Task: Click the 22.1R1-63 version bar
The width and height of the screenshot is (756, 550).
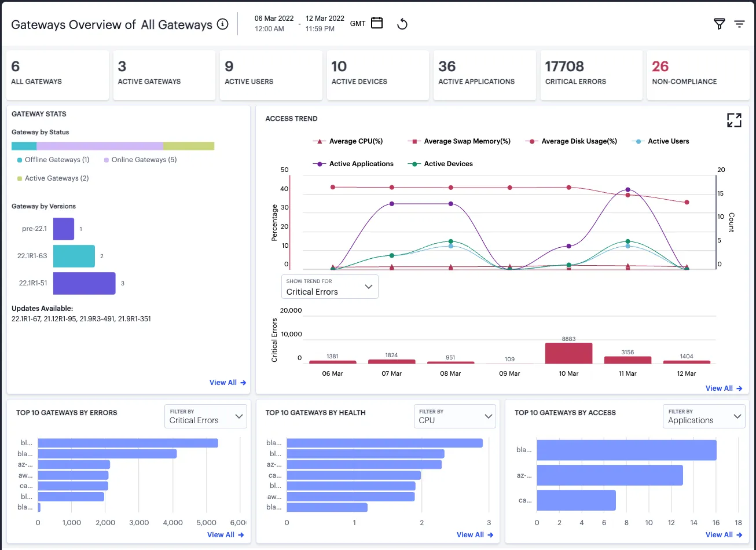Action: (74, 256)
